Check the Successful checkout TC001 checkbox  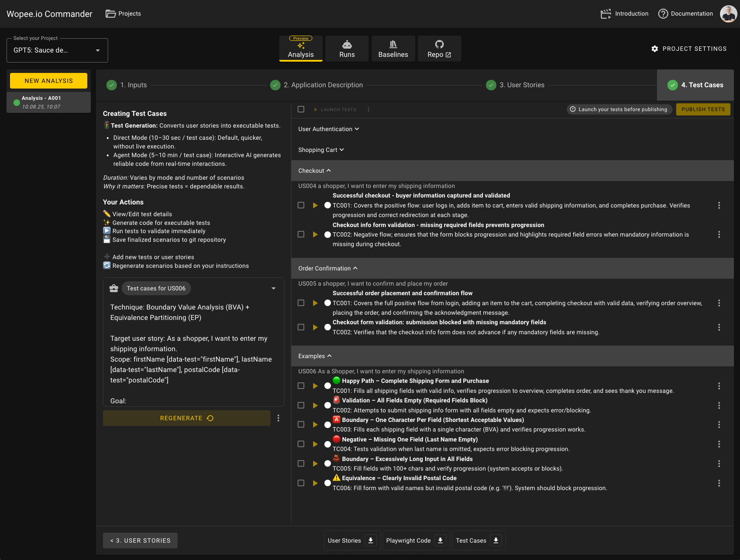pyautogui.click(x=301, y=205)
